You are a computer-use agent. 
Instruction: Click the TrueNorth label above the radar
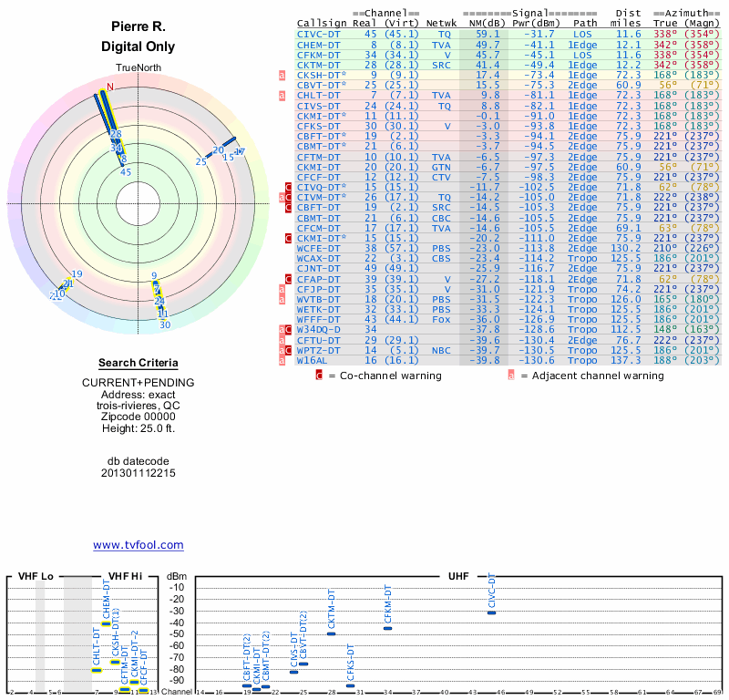pos(138,69)
